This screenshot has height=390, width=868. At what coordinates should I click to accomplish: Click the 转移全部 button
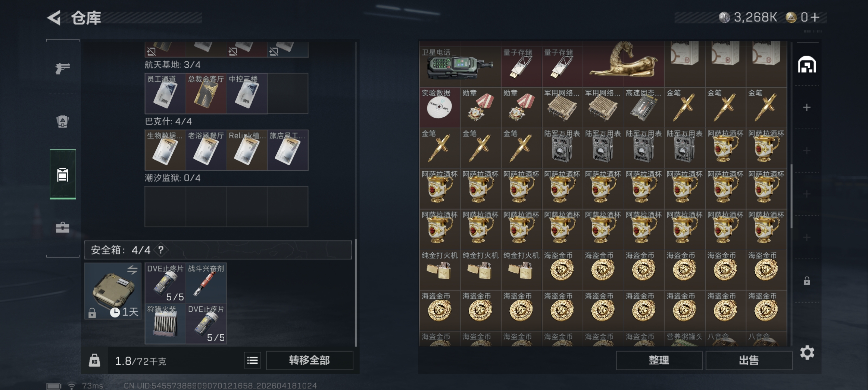click(309, 360)
